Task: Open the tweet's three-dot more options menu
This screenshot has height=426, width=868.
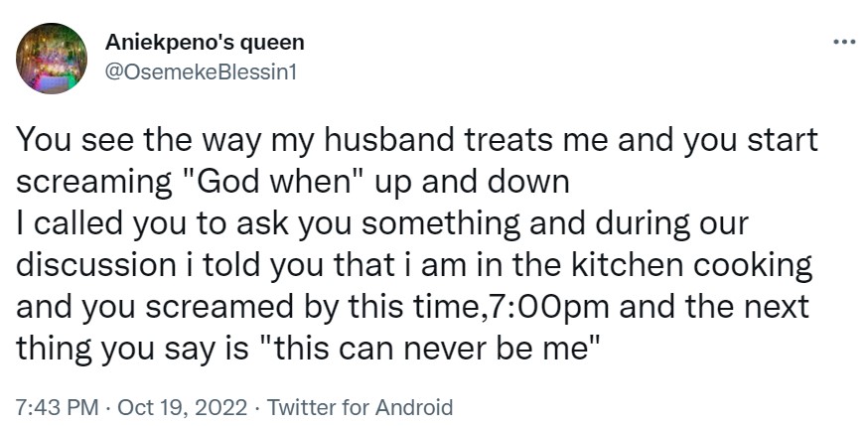Action: (843, 43)
